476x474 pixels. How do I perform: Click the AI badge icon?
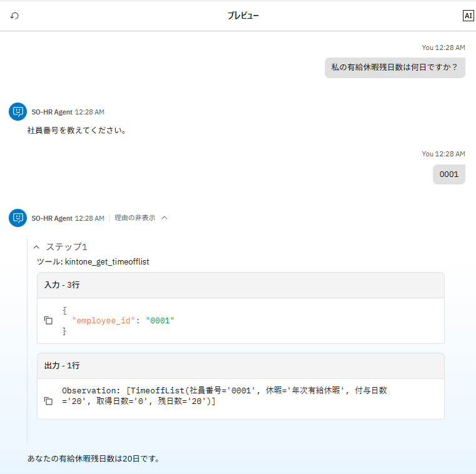coord(468,16)
